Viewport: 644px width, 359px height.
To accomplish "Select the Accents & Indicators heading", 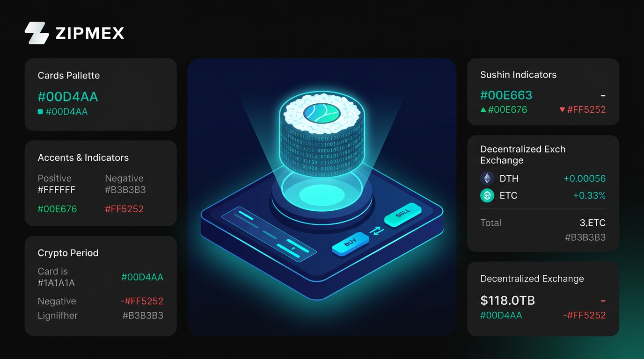I will point(83,158).
